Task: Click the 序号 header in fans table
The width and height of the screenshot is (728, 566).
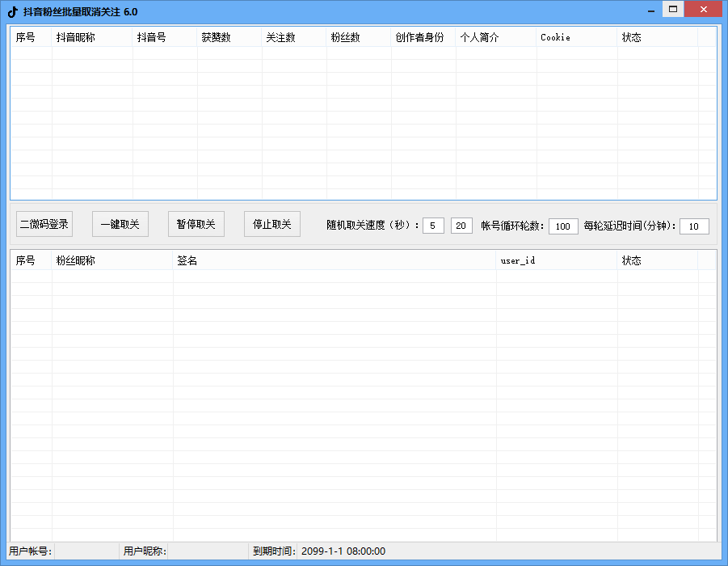Action: coord(31,260)
